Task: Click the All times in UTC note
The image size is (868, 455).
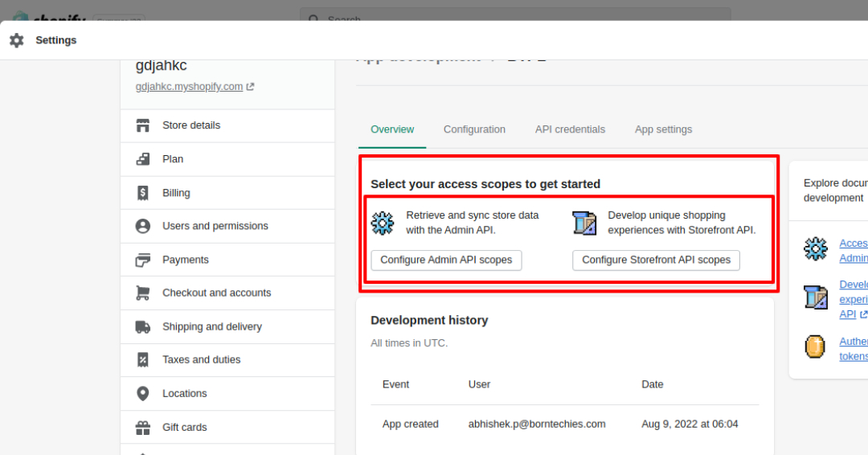Action: pos(409,343)
